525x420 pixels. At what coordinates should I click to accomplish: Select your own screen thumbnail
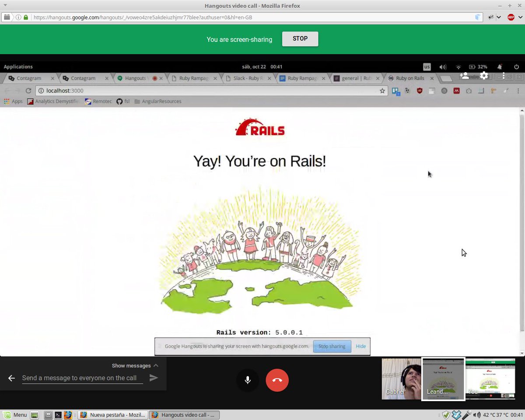(490, 379)
